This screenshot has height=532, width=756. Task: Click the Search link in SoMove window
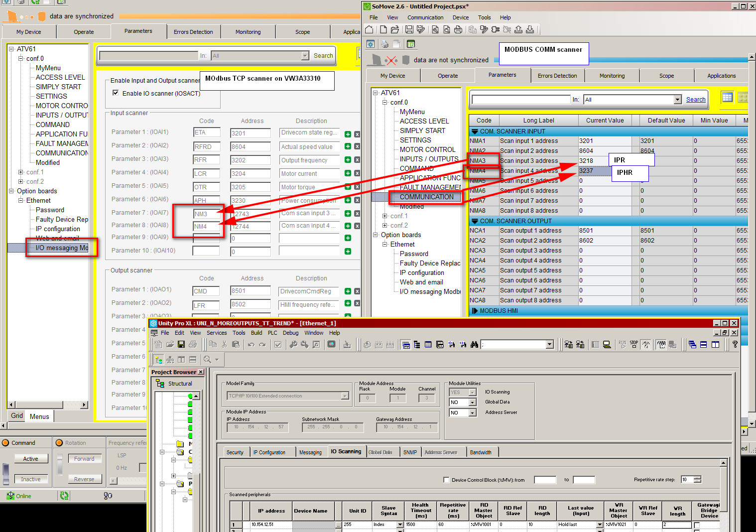tap(696, 100)
